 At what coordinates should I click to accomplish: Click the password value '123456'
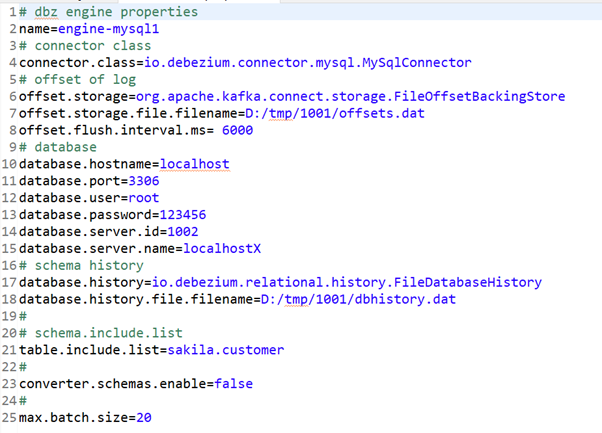(183, 215)
